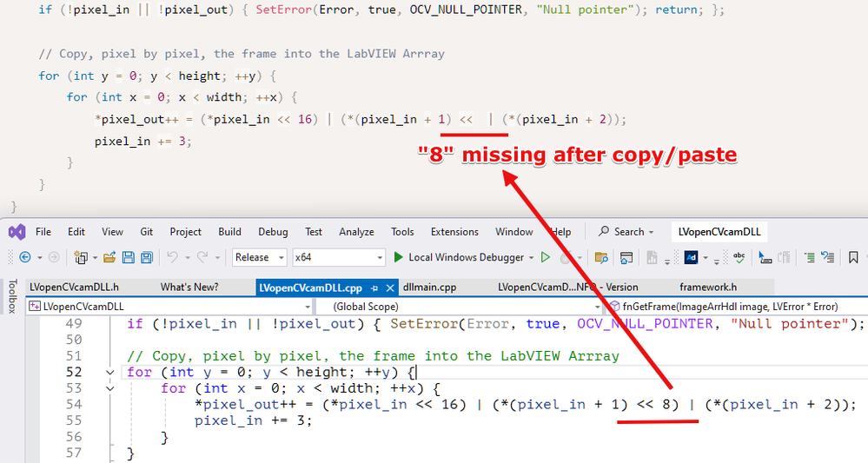Click line number 49 in the editor gutter
868x463 pixels.
click(74, 324)
